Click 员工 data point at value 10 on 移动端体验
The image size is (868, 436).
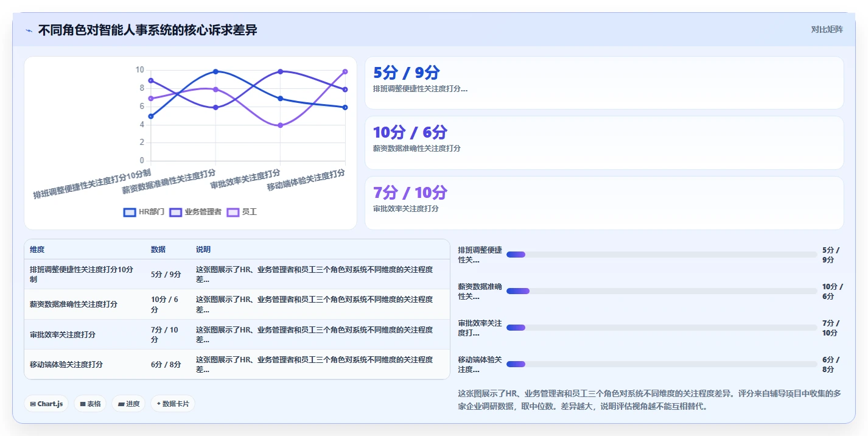[345, 71]
